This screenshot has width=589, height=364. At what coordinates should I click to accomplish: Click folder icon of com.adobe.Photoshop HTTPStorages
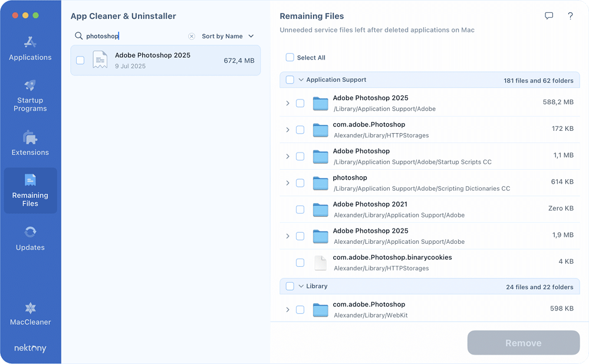[320, 130]
